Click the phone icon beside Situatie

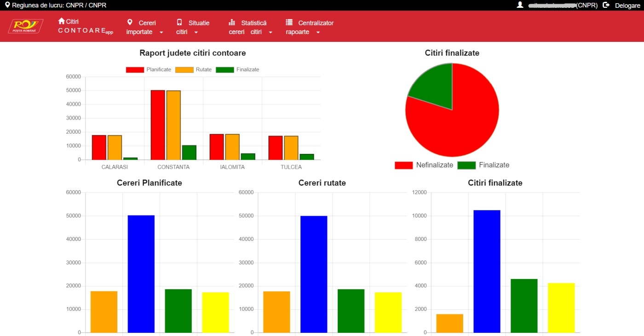179,22
